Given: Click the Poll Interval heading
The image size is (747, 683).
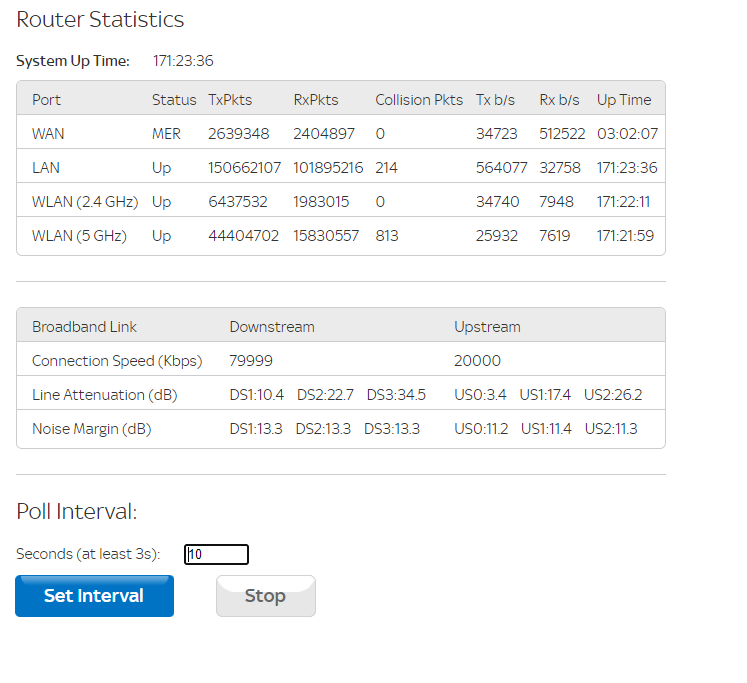Looking at the screenshot, I should pos(76,511).
